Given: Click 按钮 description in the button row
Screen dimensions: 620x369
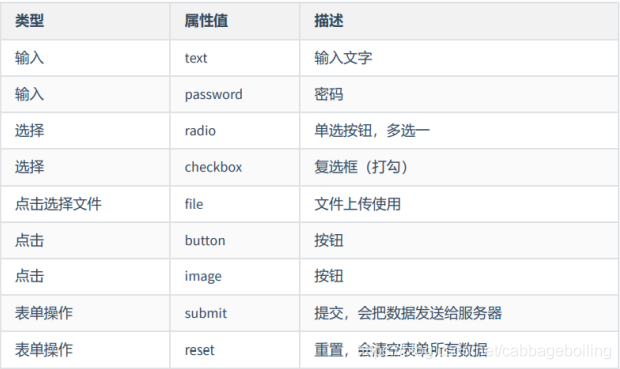Looking at the screenshot, I should click(329, 240).
